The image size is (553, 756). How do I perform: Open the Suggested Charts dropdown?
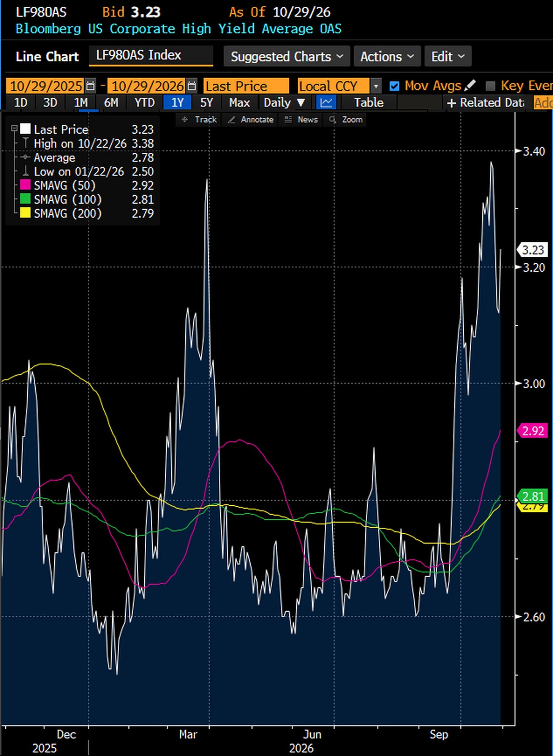(287, 57)
